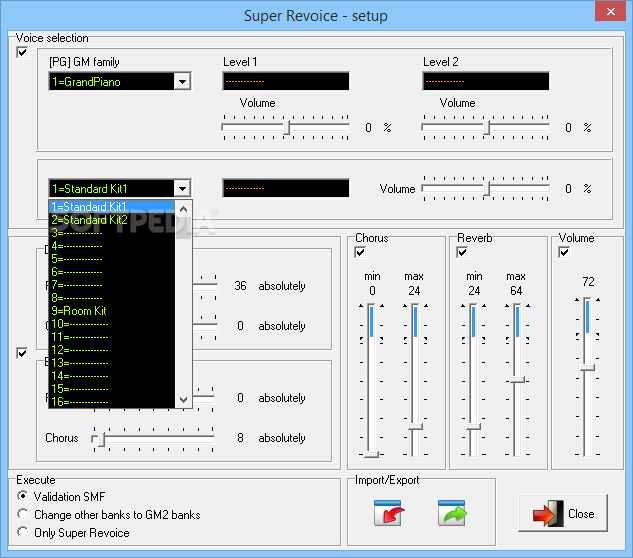
Task: Click the Level 2 Volume slider thumb
Action: coord(487,127)
